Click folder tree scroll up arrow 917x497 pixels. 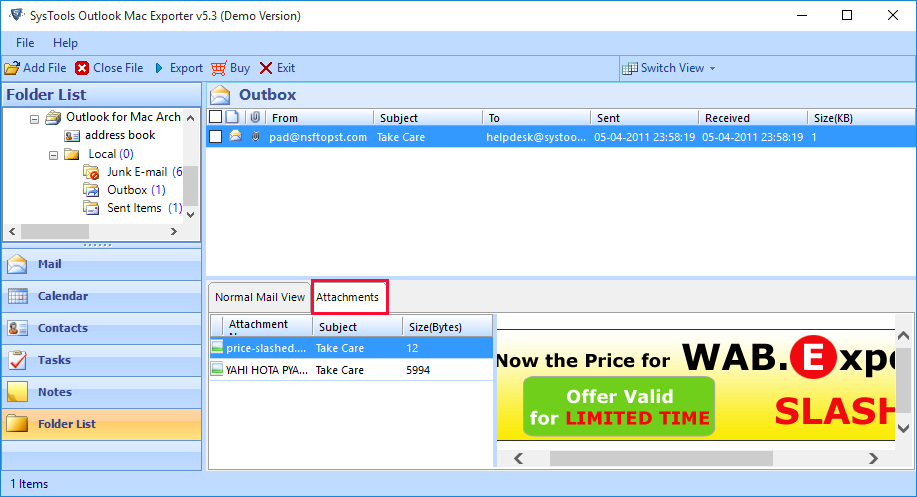click(191, 118)
